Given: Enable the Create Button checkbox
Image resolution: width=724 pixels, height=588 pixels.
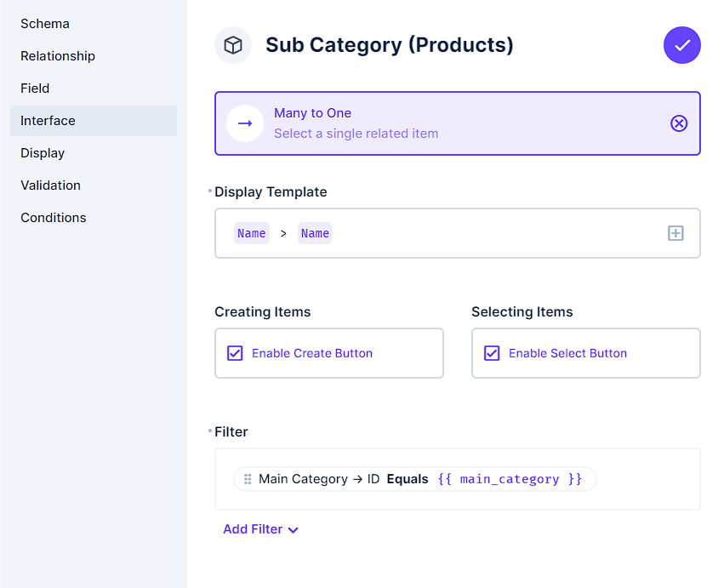Looking at the screenshot, I should (235, 352).
